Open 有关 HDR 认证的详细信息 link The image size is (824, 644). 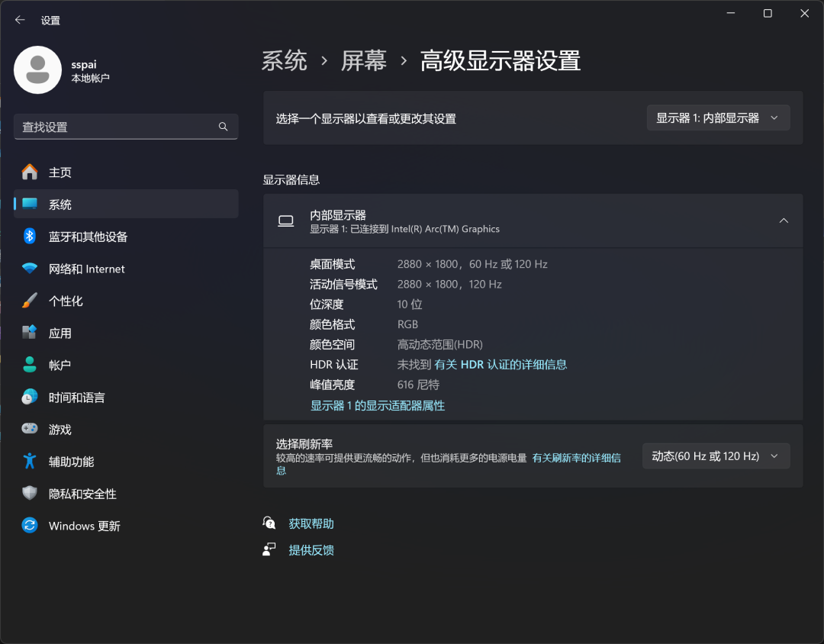(501, 364)
